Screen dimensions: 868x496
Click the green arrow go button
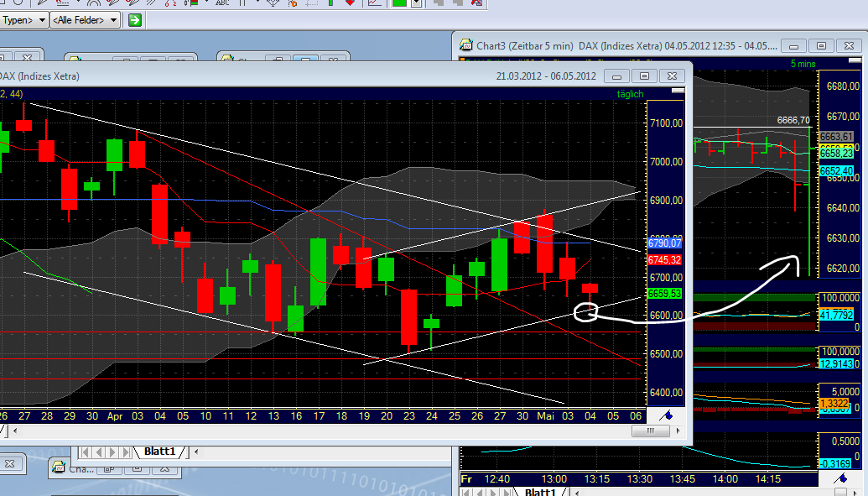point(134,20)
